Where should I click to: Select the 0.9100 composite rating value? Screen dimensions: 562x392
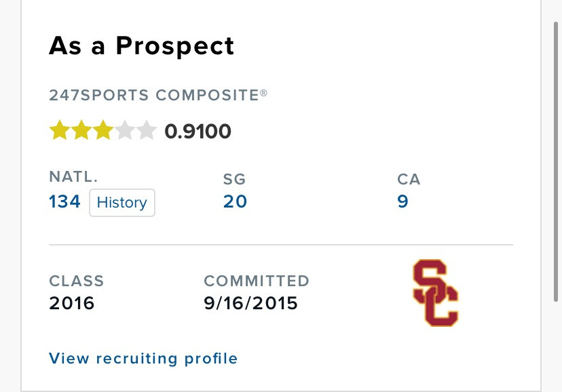coord(198,131)
